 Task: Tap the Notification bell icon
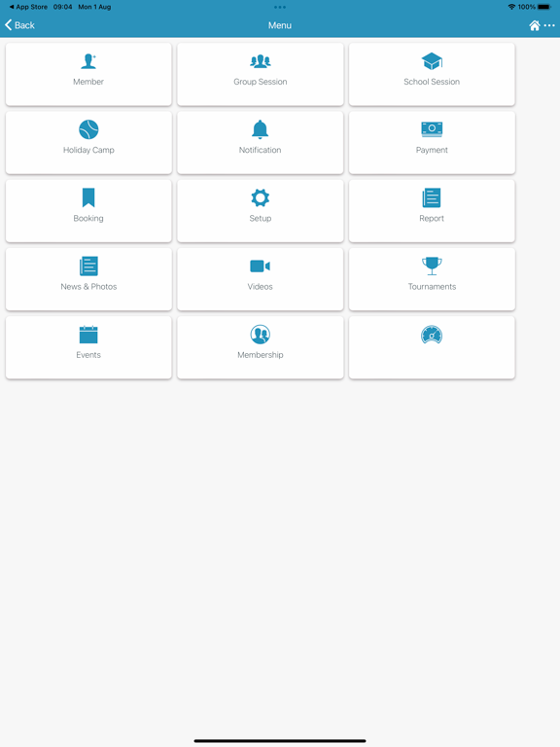(x=260, y=129)
